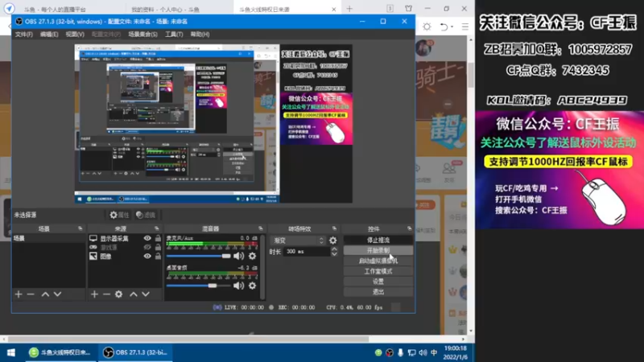
Task: Increase 时长 duration with up arrow
Action: 334,249
